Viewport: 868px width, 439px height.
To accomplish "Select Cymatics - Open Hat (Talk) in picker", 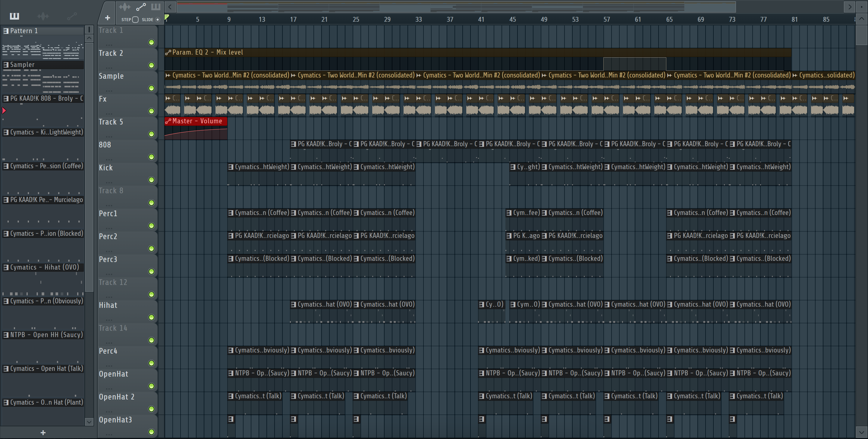I will point(43,368).
